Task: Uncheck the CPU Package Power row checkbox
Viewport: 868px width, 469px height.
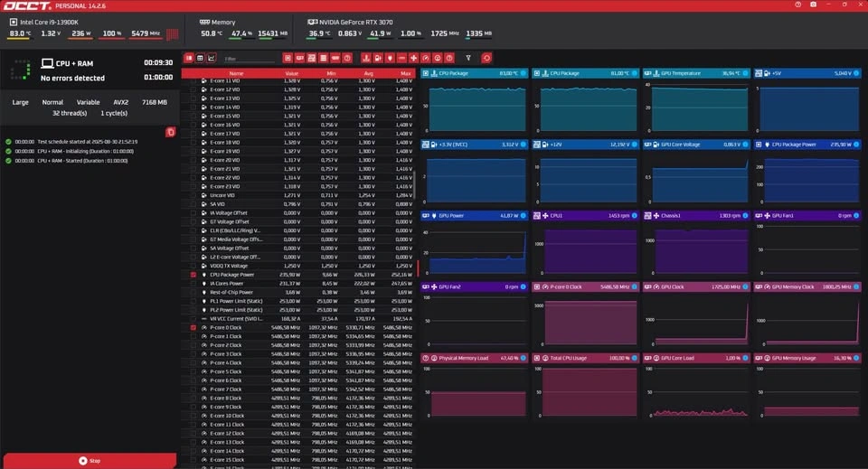Action: pyautogui.click(x=193, y=275)
